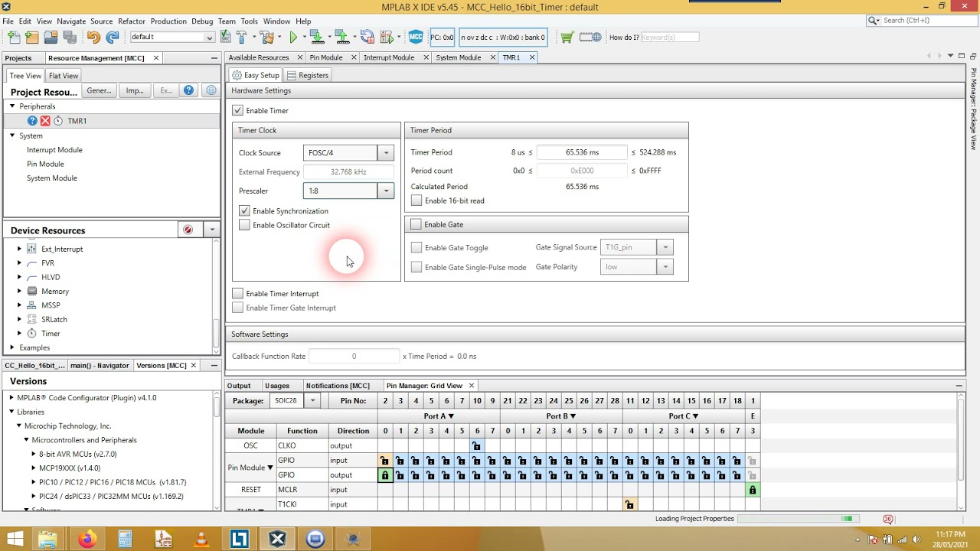Image resolution: width=980 pixels, height=551 pixels.
Task: Click the green download-arrow program device icon
Action: tap(316, 37)
